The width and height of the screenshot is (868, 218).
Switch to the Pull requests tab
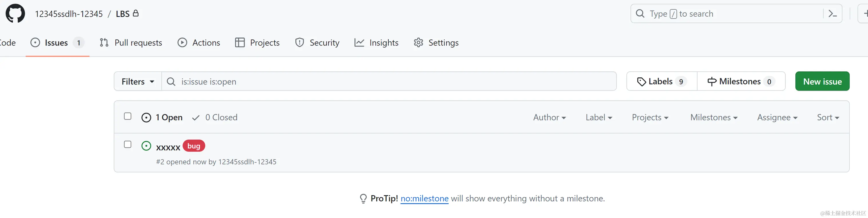tap(131, 43)
